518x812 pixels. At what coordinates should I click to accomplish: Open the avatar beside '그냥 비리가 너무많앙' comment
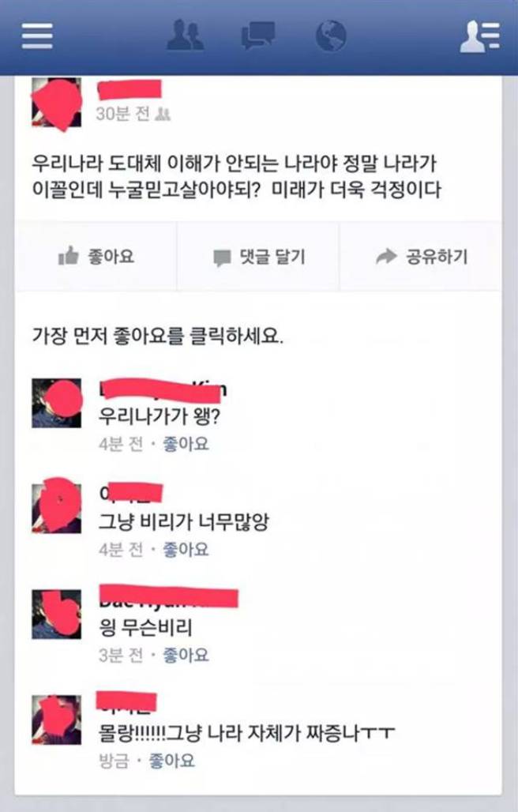click(x=56, y=508)
